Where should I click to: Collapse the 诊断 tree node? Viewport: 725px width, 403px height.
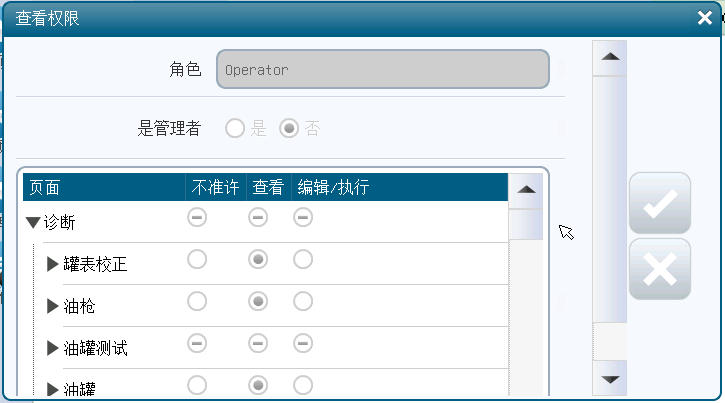[x=34, y=223]
